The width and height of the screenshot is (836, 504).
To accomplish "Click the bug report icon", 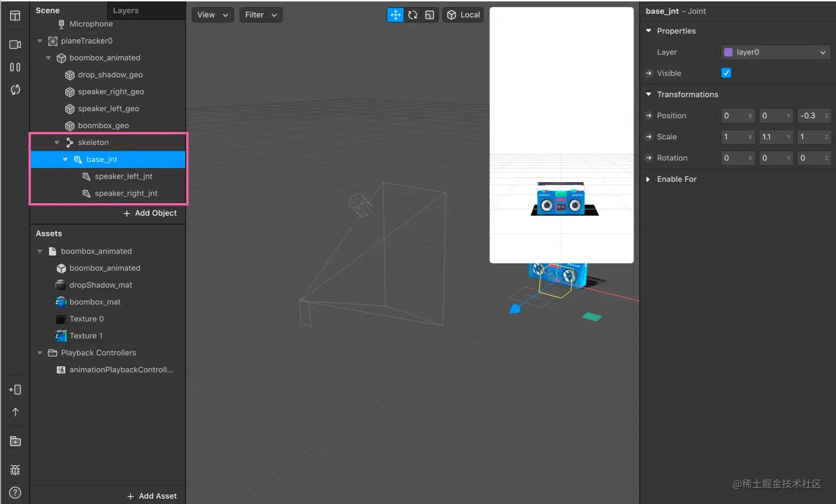I will click(x=15, y=470).
